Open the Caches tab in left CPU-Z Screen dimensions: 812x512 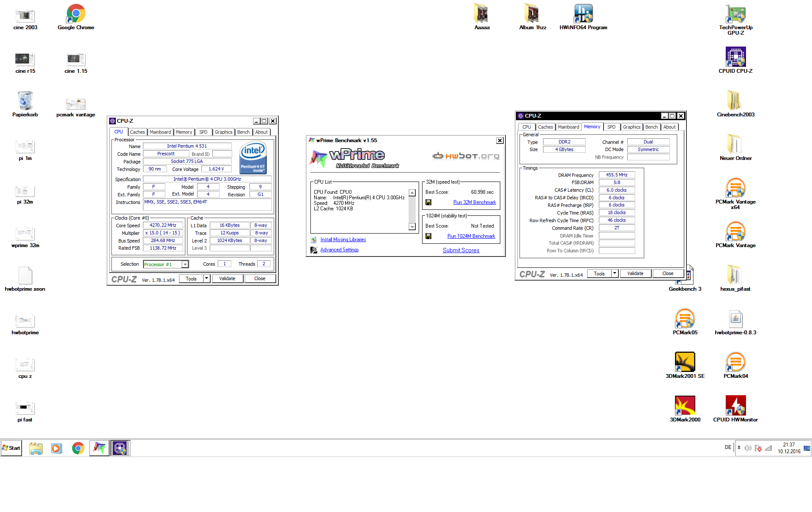pos(137,132)
